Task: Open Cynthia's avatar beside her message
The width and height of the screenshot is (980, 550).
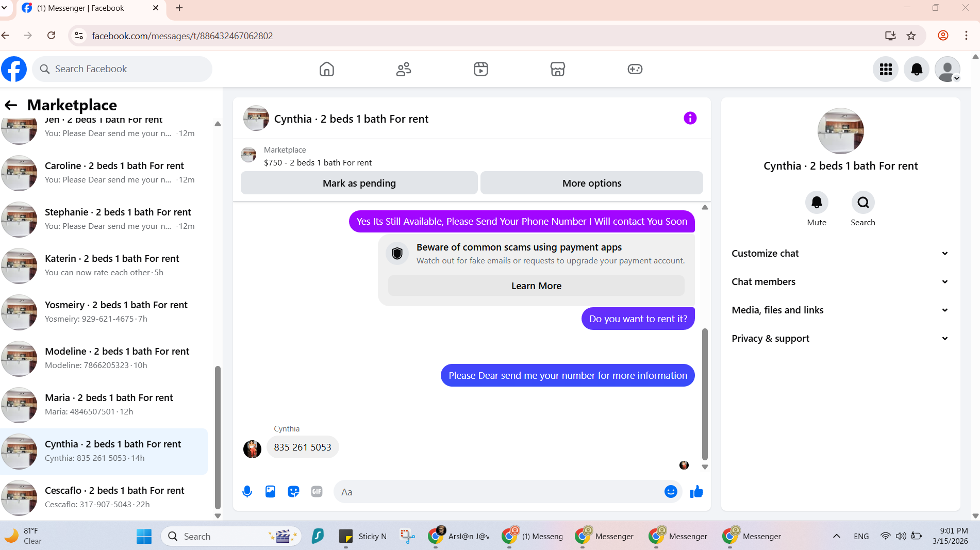Action: coord(252,449)
